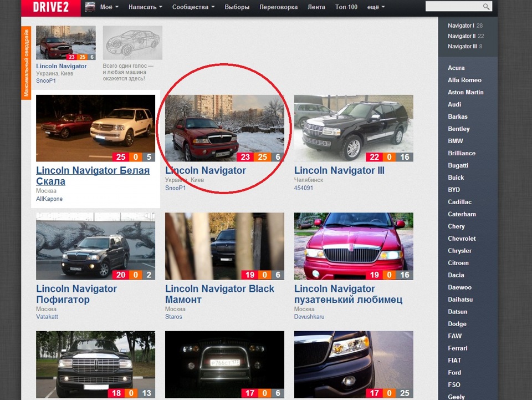This screenshot has height=400, width=532.
Task: Open the FIAT brand link
Action: pos(454,361)
